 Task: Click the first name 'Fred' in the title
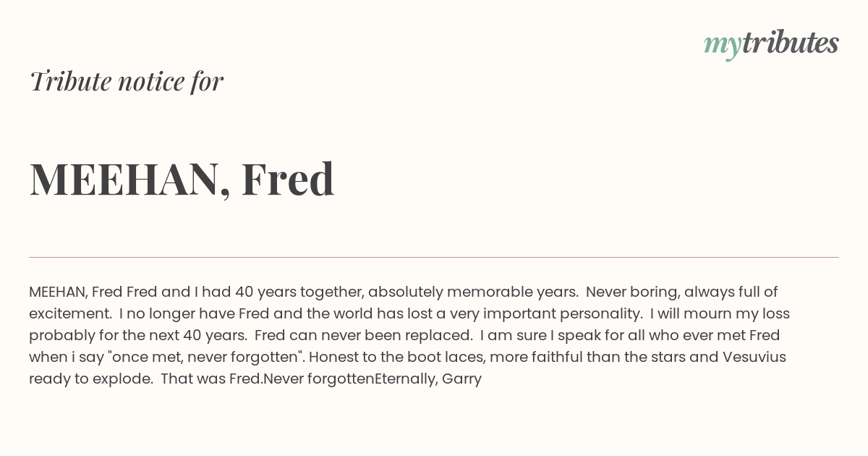[288, 179]
